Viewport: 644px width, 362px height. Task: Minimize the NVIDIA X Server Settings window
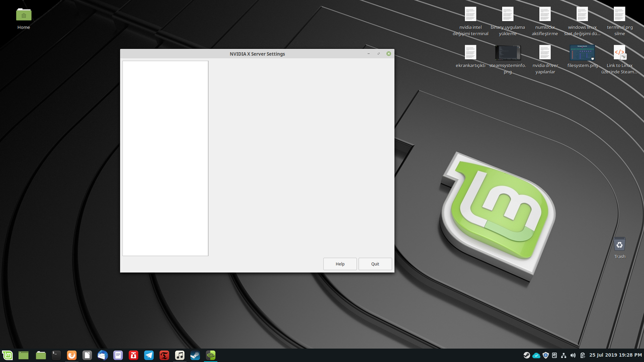(x=369, y=54)
